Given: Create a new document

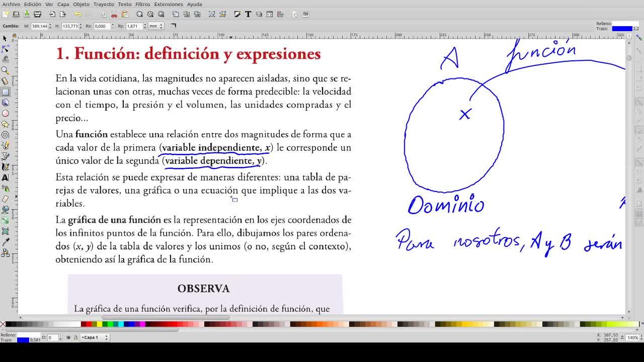Looking at the screenshot, I should [x=5, y=14].
